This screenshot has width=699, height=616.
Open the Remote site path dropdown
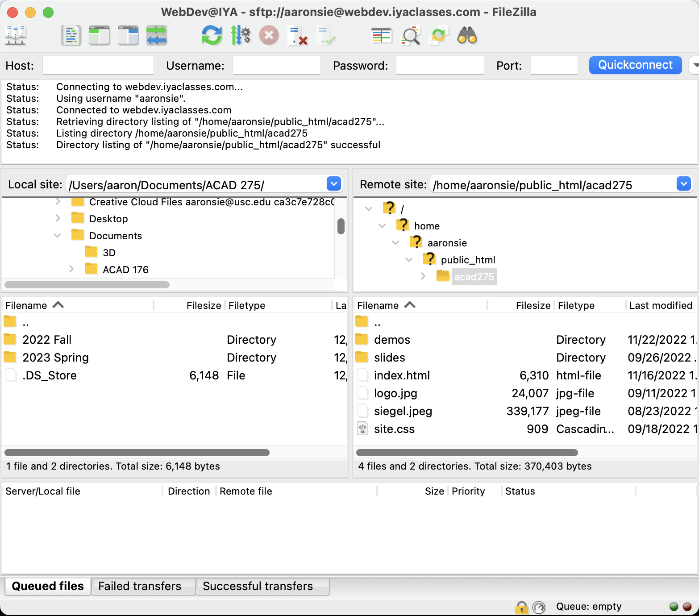(683, 184)
